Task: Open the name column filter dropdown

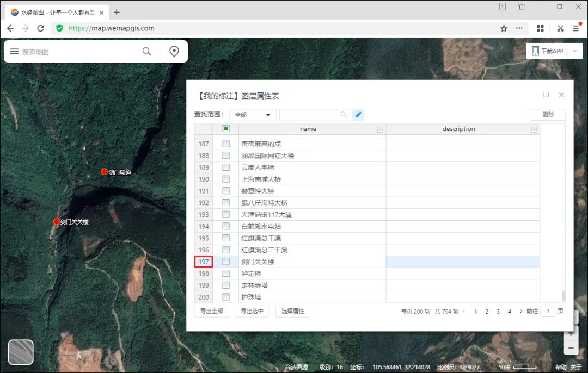Action: click(x=380, y=129)
